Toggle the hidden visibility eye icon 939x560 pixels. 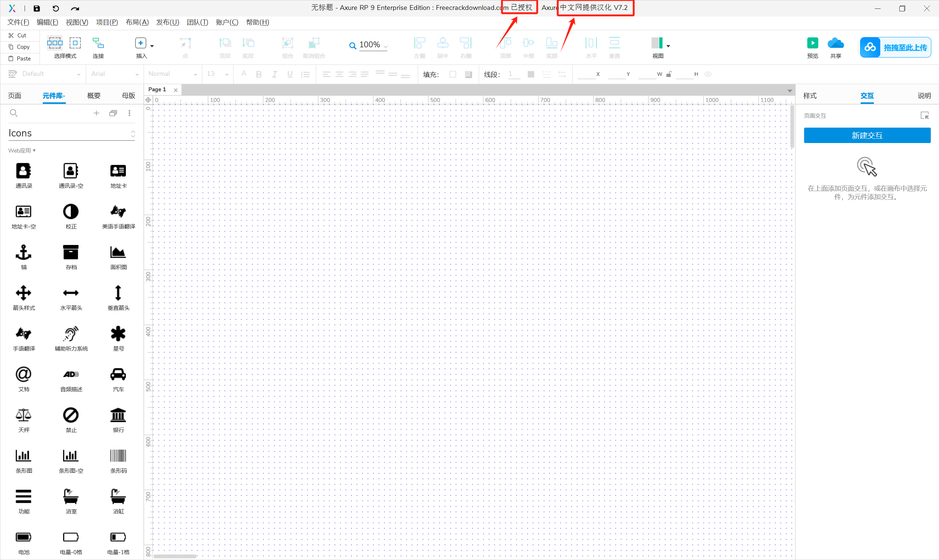tap(708, 74)
